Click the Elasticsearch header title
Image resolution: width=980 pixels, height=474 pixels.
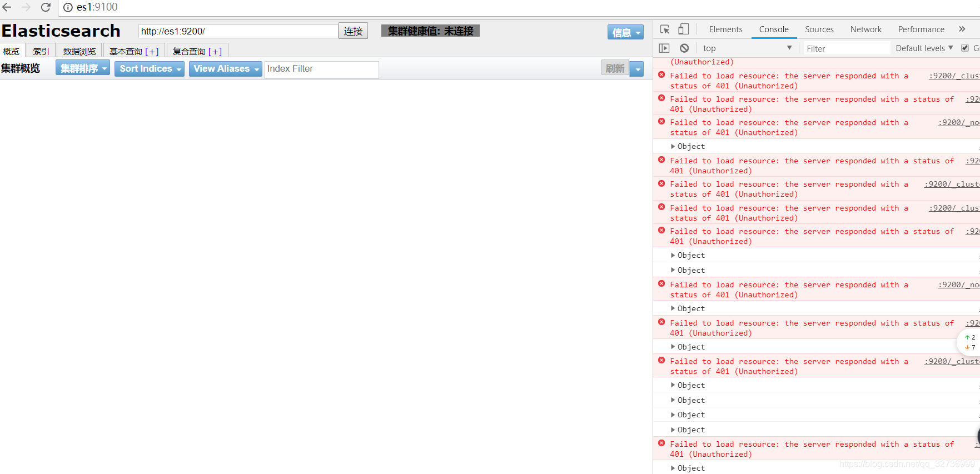61,31
